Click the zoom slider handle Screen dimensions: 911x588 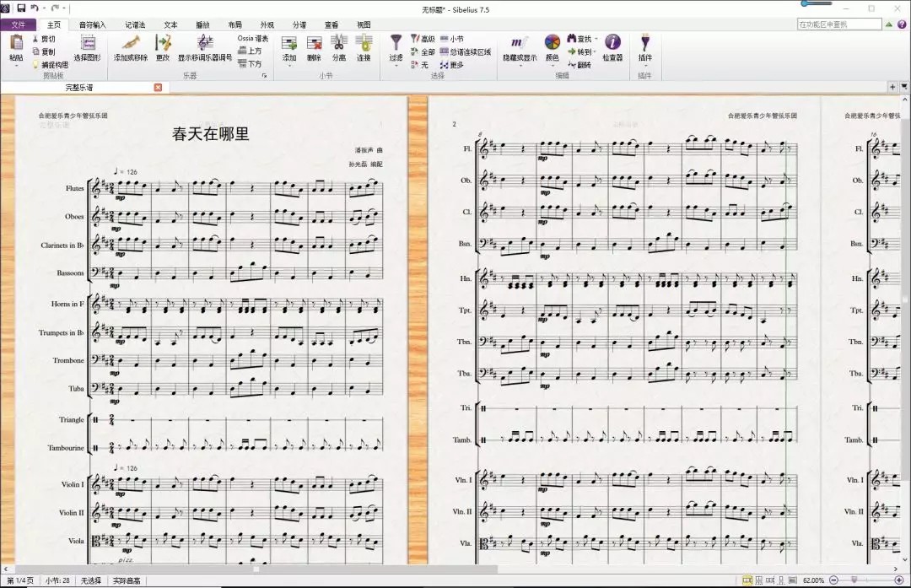pyautogui.click(x=854, y=580)
